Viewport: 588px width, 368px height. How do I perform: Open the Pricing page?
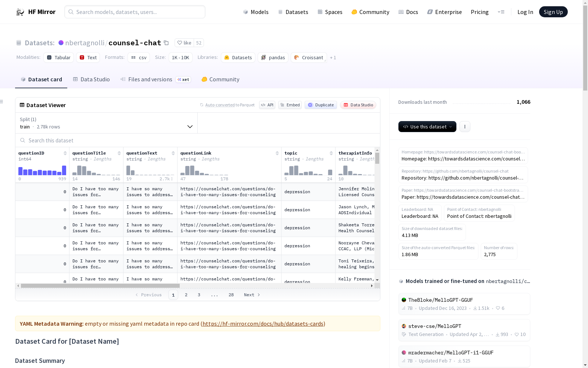[480, 12]
